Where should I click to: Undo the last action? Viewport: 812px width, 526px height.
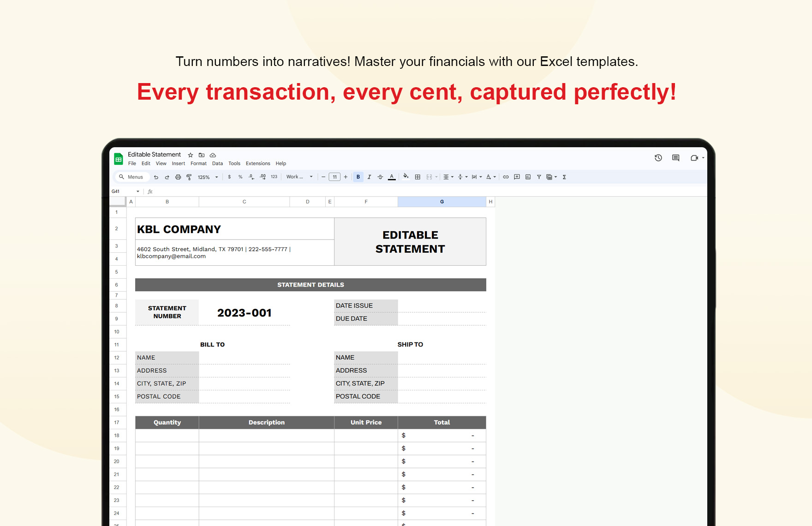[156, 177]
